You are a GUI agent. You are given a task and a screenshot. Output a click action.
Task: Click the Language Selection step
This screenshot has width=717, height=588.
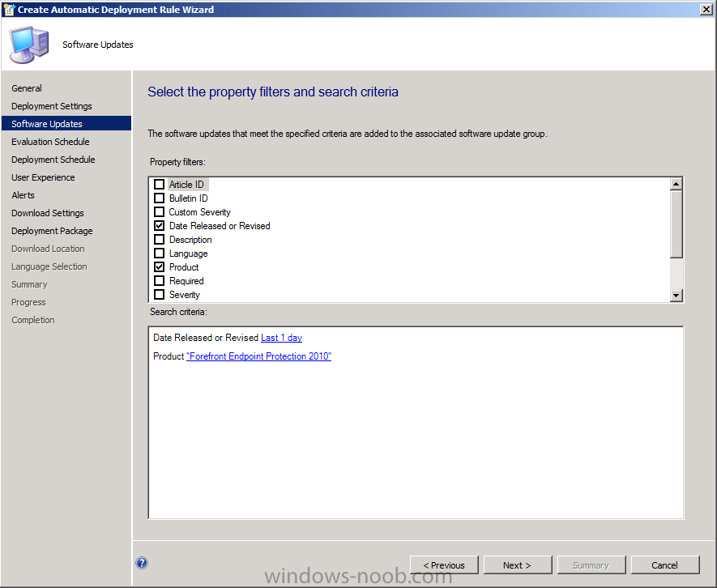(49, 266)
